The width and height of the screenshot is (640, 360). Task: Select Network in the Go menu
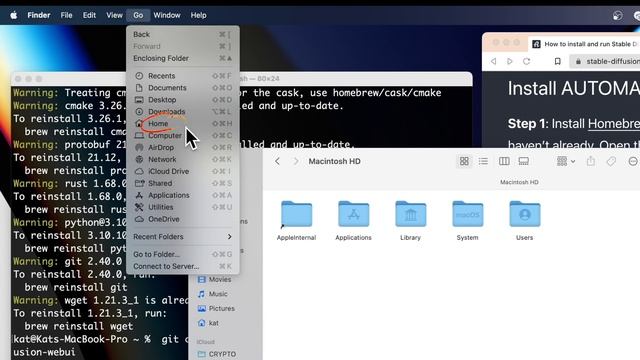tap(182, 159)
